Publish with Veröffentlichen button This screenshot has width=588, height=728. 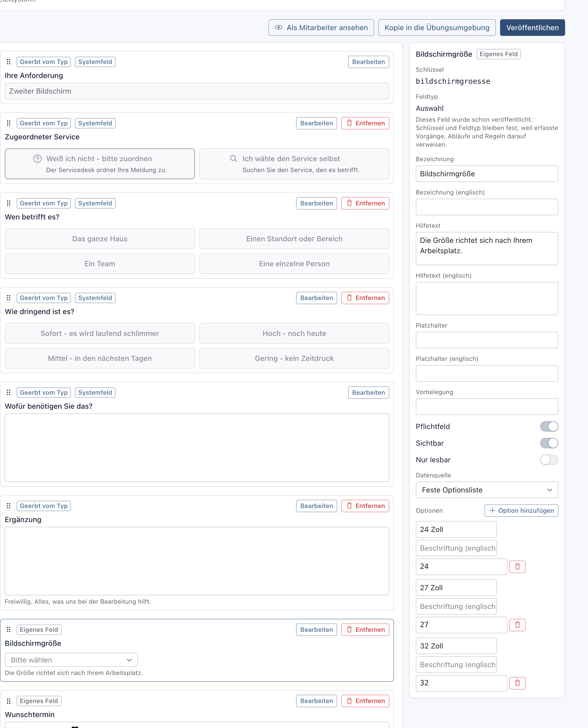point(532,27)
